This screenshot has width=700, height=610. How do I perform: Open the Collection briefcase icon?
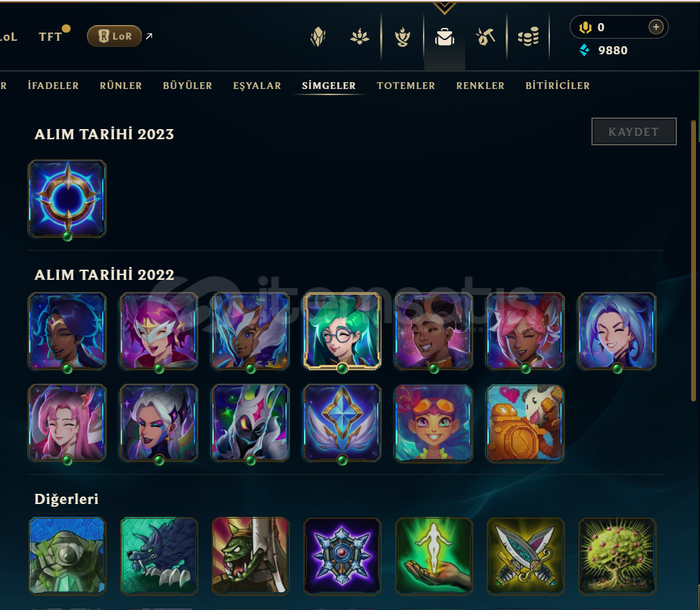pyautogui.click(x=445, y=37)
